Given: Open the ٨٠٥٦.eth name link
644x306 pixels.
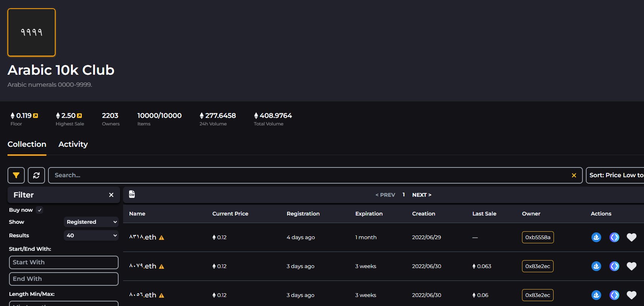Looking at the screenshot, I should [x=143, y=295].
